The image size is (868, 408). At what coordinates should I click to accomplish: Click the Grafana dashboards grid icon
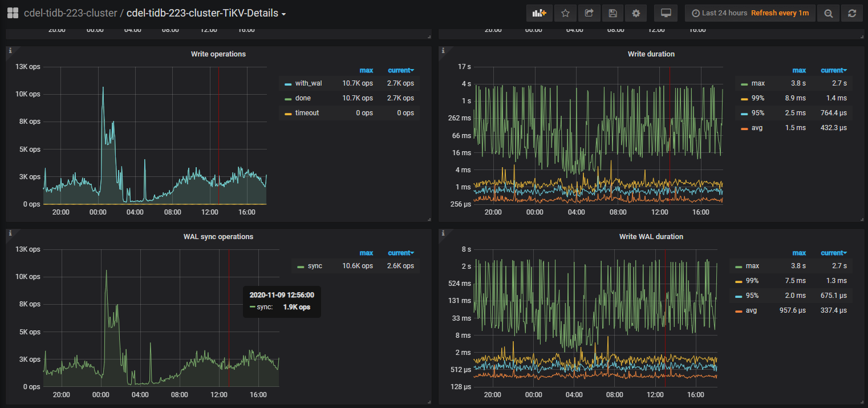tap(13, 13)
